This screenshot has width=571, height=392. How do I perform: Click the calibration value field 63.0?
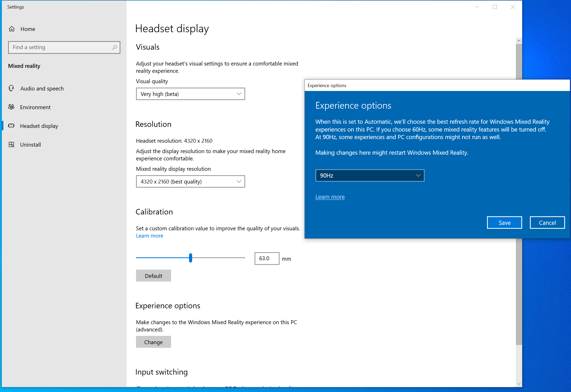(267, 258)
